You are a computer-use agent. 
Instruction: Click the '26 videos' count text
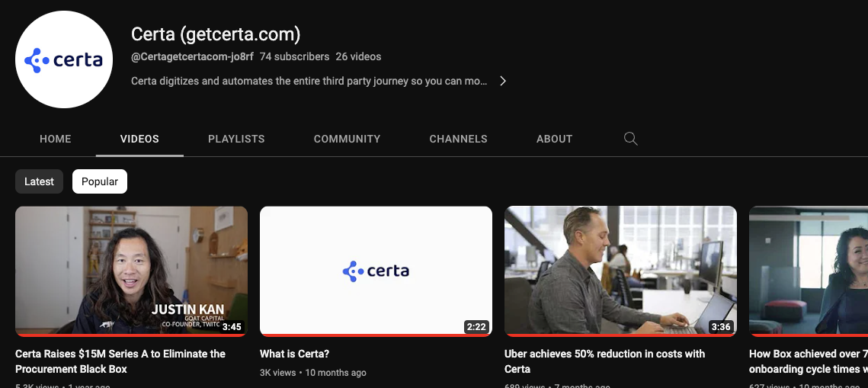[358, 56]
